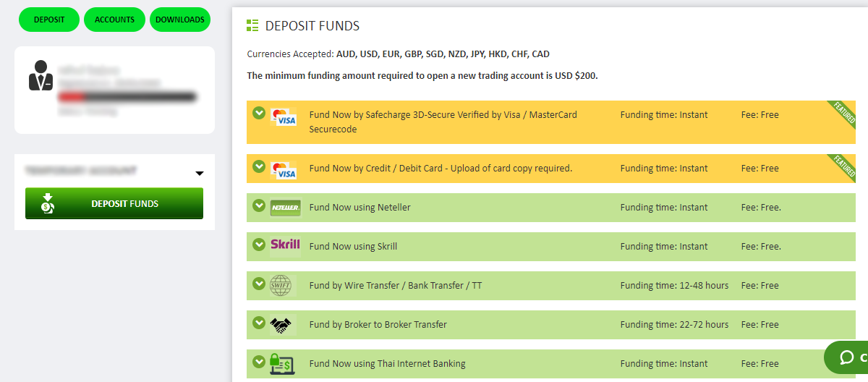This screenshot has width=868, height=382.
Task: Click the Skrill logo icon
Action: click(x=285, y=245)
